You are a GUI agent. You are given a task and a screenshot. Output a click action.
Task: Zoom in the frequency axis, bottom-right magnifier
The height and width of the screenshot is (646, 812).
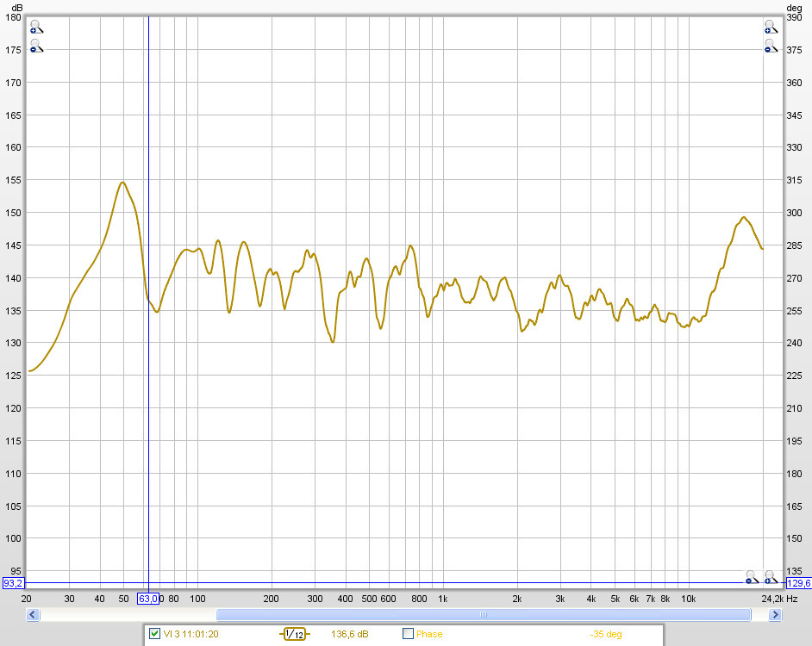coord(771,576)
